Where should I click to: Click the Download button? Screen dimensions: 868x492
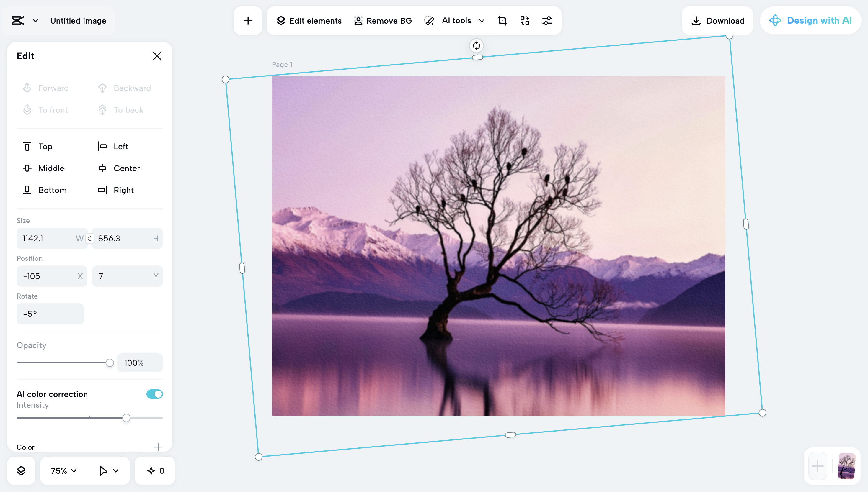(x=717, y=21)
